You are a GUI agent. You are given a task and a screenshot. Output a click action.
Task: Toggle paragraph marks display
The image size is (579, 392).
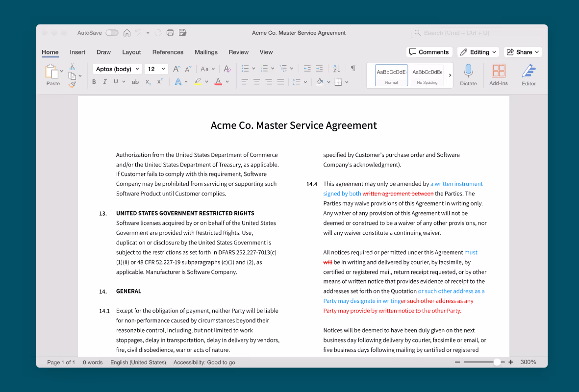click(x=353, y=68)
